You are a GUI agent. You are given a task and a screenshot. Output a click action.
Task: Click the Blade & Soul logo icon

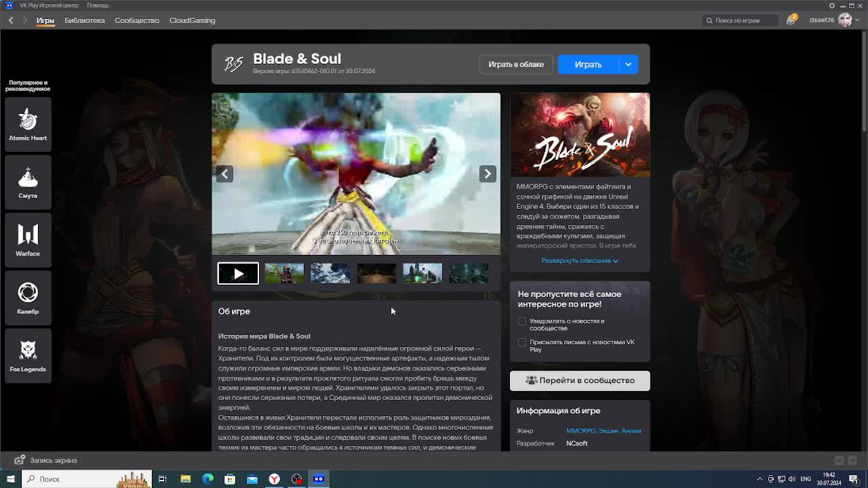pyautogui.click(x=233, y=64)
